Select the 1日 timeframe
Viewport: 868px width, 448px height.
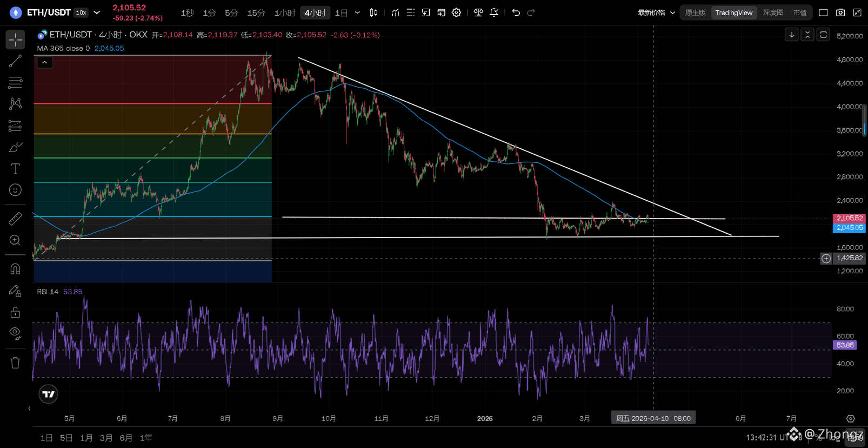[x=341, y=12]
